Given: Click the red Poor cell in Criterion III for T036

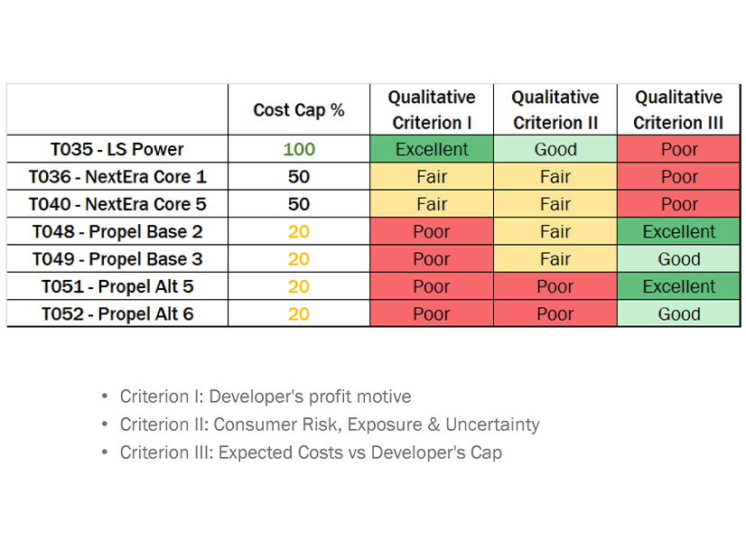Looking at the screenshot, I should click(679, 177).
